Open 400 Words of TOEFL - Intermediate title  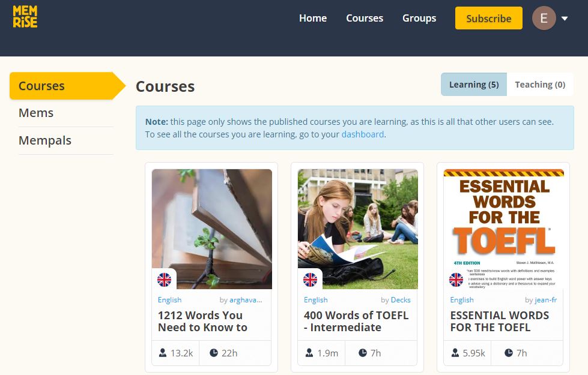click(x=356, y=321)
